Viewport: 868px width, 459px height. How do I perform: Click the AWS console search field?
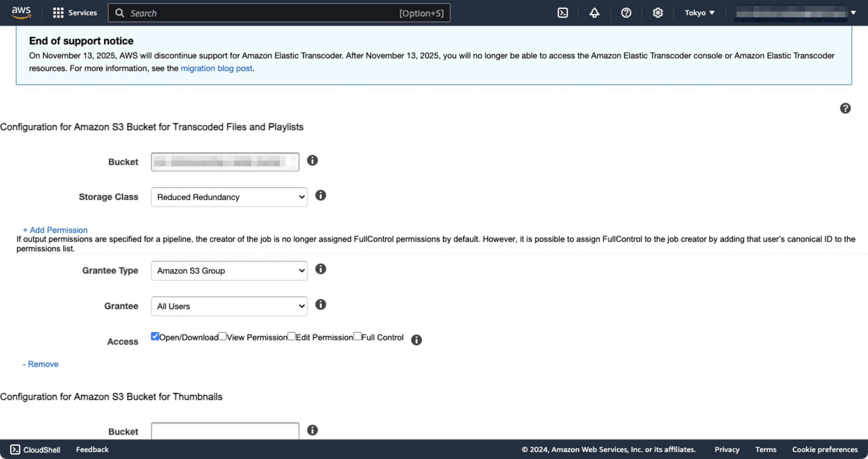coord(279,13)
